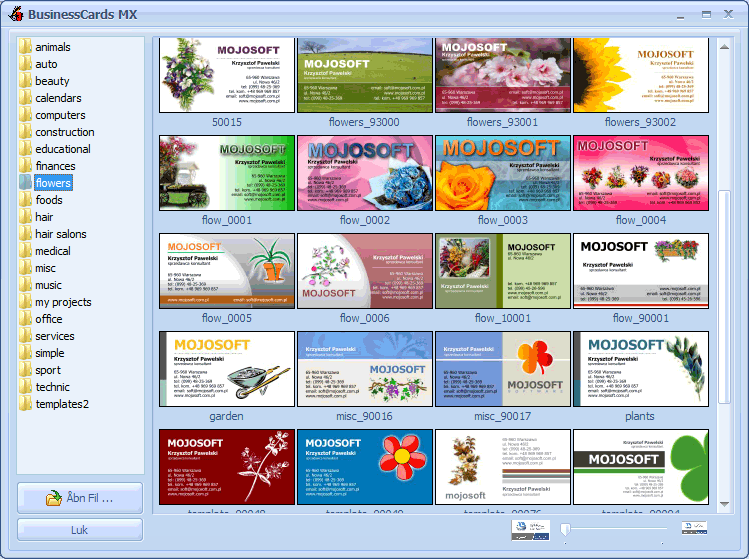Open the calendars folder
This screenshot has width=749, height=559.
[58, 98]
